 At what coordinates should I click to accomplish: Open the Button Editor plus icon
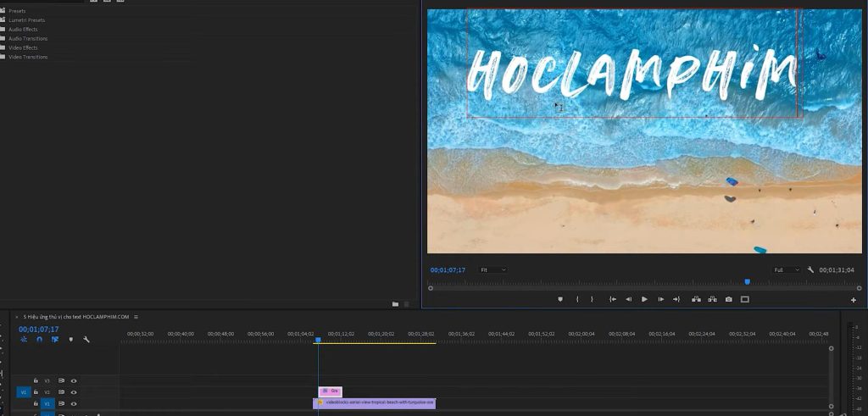tap(854, 300)
